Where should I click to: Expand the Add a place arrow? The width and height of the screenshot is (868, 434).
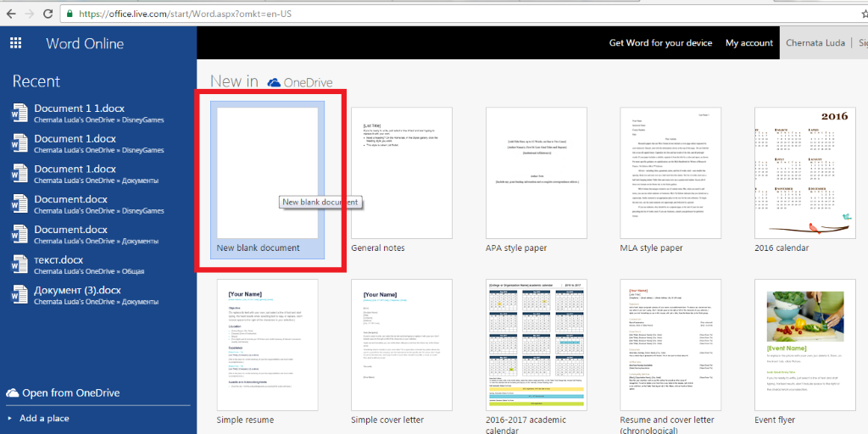click(x=10, y=419)
